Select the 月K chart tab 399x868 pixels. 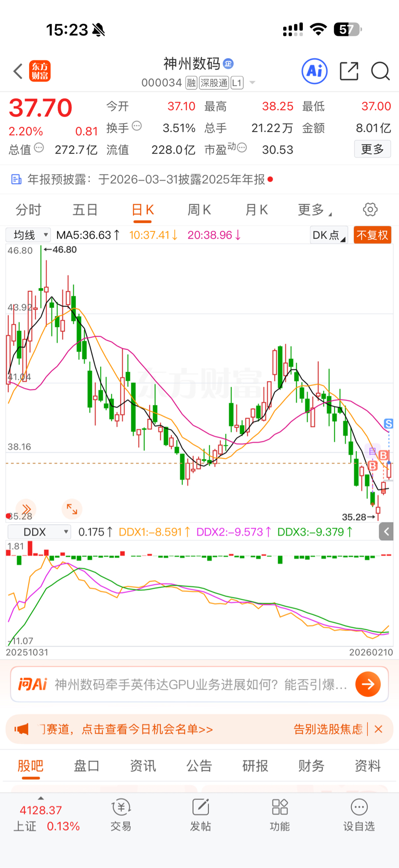(256, 210)
